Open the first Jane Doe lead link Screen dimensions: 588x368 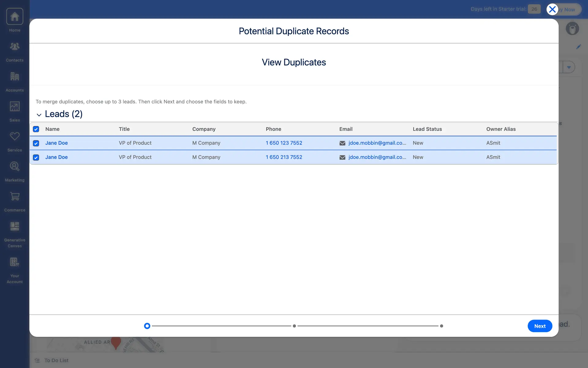[x=56, y=143]
